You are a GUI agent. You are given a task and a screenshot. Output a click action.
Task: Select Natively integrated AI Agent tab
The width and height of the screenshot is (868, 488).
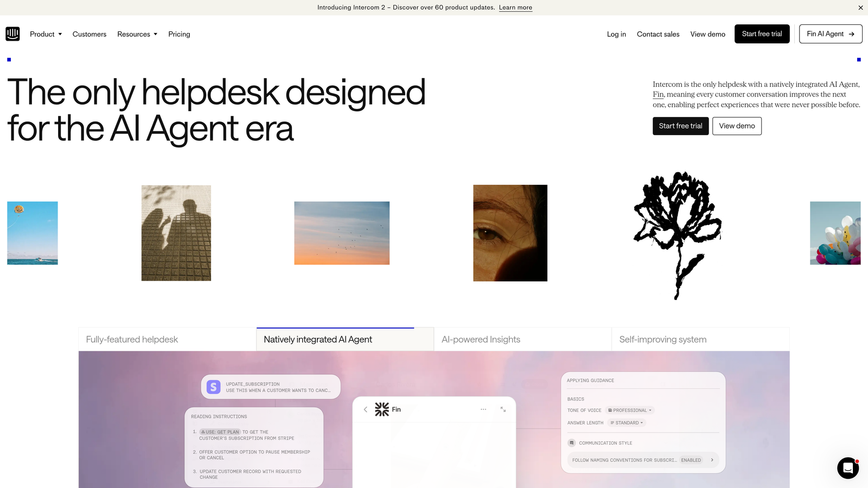click(x=345, y=339)
